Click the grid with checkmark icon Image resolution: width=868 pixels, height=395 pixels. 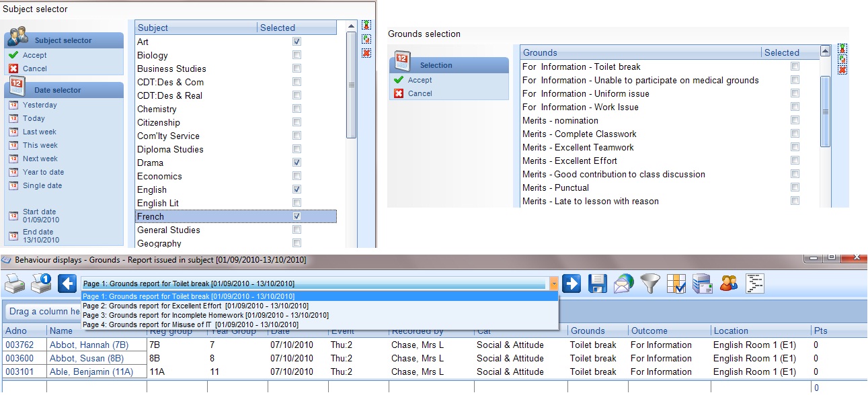[x=676, y=283]
